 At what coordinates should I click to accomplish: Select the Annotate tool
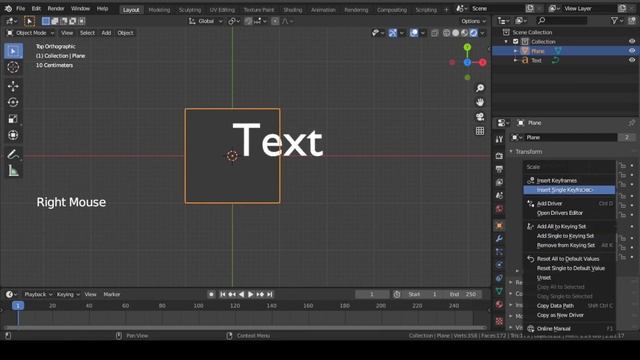13,154
